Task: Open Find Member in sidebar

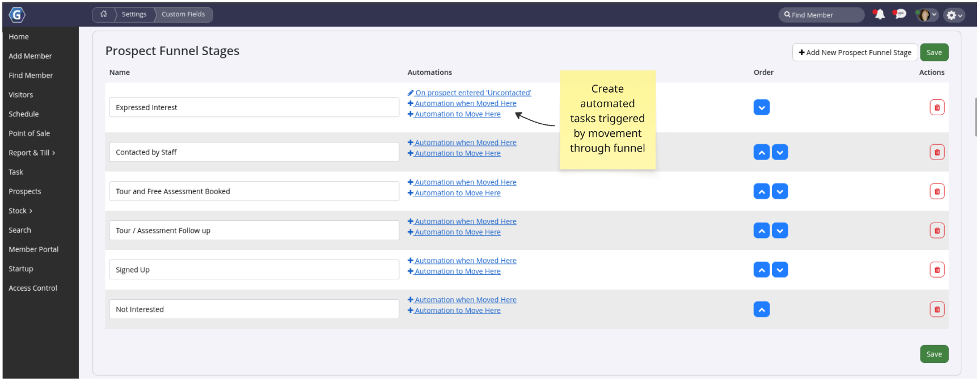Action: [31, 76]
